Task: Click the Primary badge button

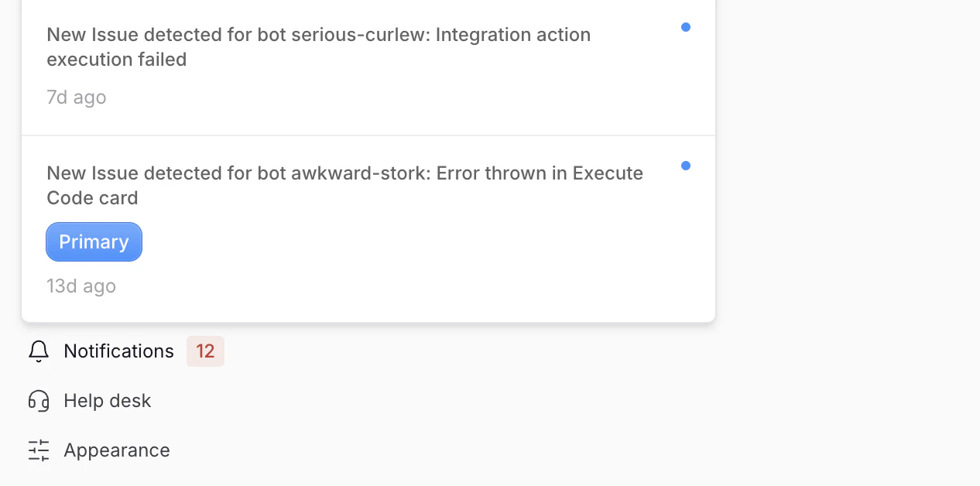Action: 94,241
